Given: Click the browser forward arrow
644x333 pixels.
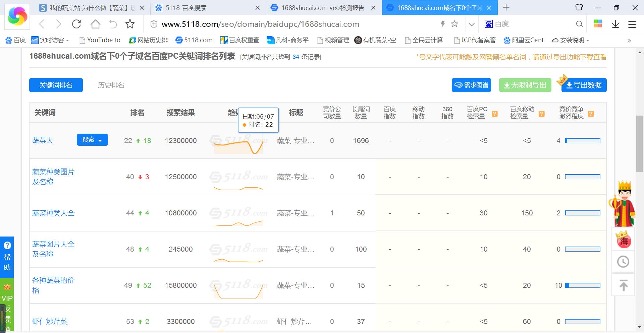Looking at the screenshot, I should [x=58, y=24].
